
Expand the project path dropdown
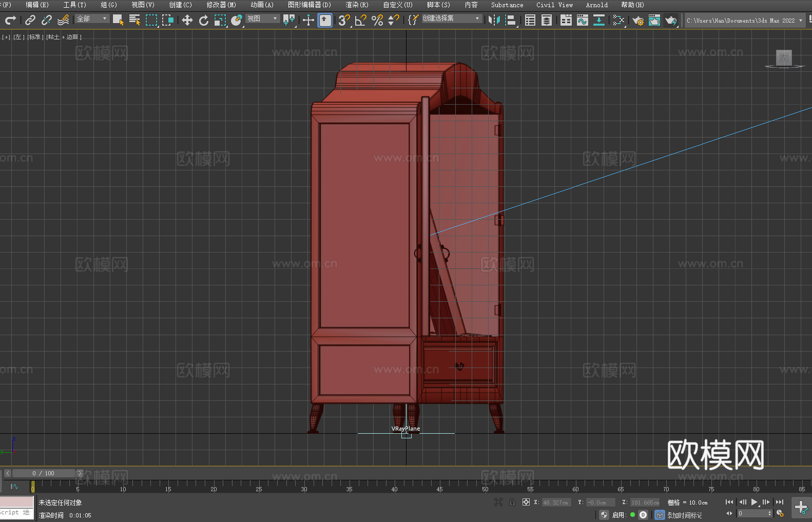coord(801,21)
